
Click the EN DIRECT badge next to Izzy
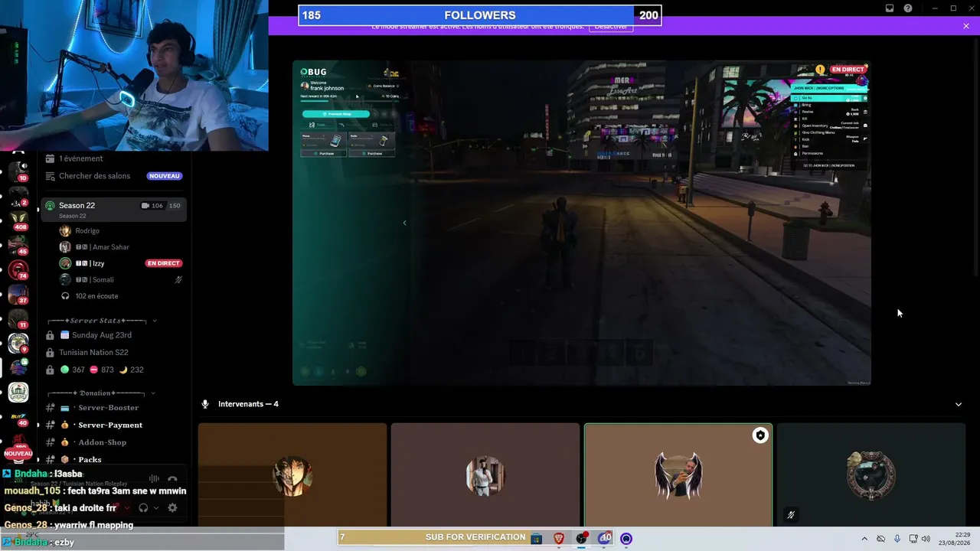(164, 263)
